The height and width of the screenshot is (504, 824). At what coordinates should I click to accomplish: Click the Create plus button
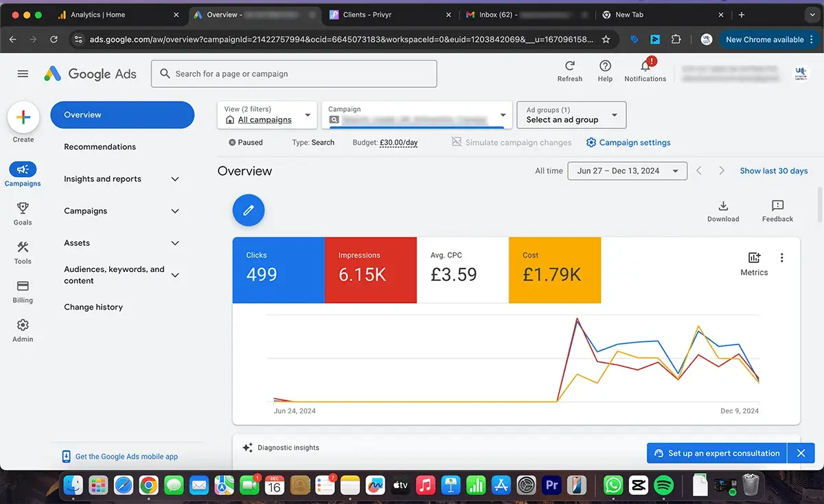pos(23,117)
